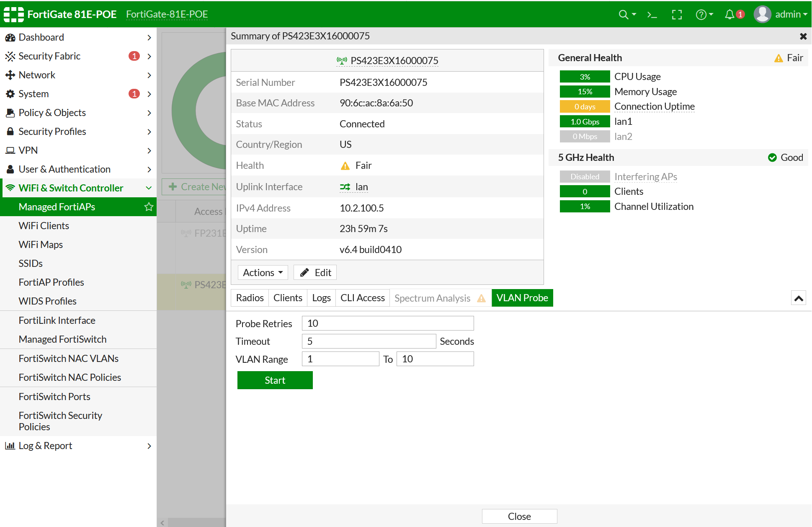Screen dimensions: 812x527
Task: Open the search magnifier icon
Action: tap(624, 15)
